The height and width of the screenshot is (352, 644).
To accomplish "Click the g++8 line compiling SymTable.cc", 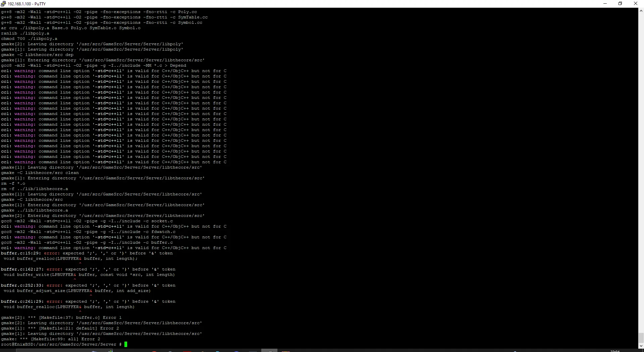I will pyautogui.click(x=104, y=17).
